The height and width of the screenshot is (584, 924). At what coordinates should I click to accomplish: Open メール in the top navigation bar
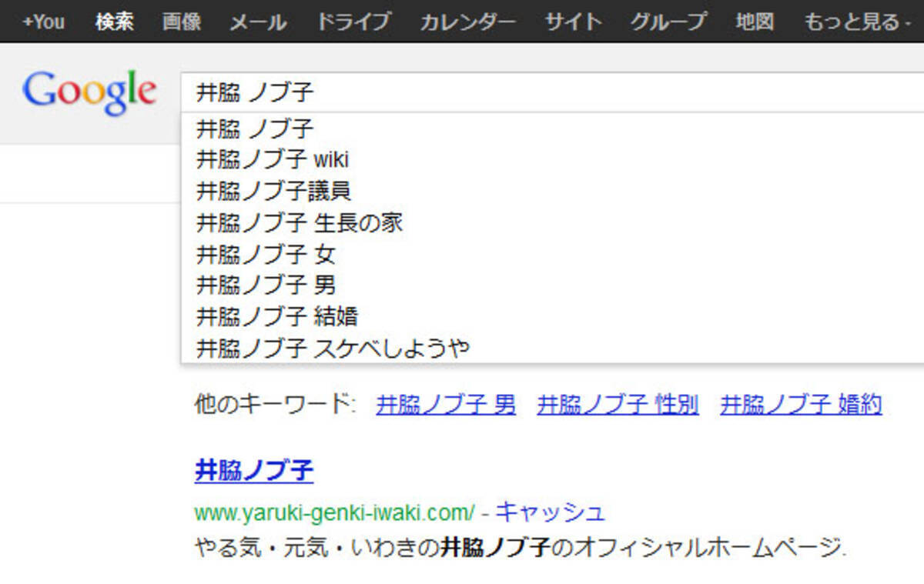coord(258,21)
